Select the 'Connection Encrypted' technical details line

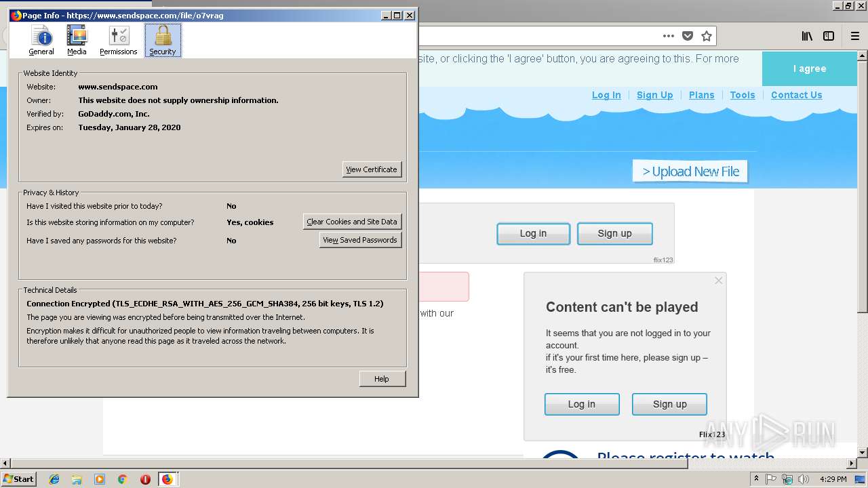coord(205,304)
